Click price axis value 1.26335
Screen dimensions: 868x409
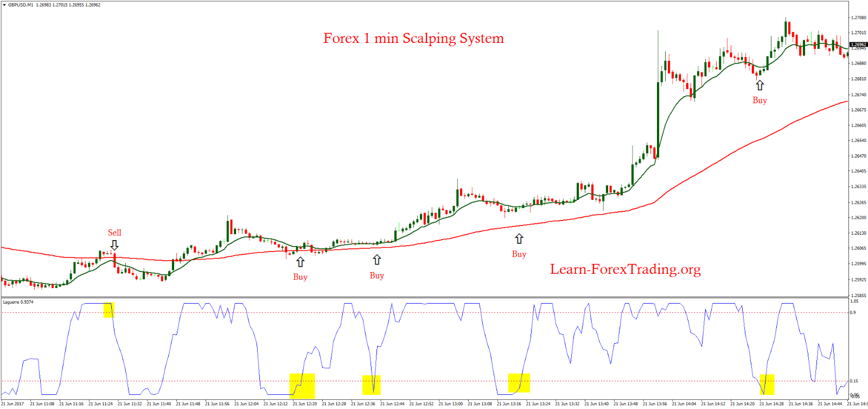click(858, 187)
